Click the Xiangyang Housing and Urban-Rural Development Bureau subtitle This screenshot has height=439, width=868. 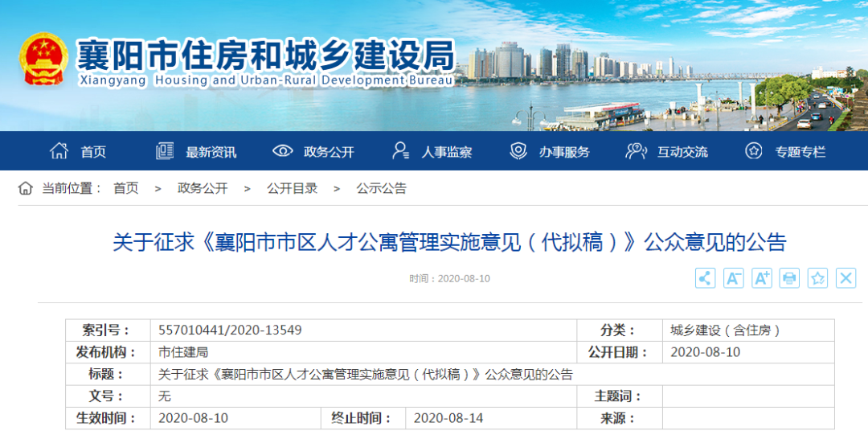click(x=266, y=80)
